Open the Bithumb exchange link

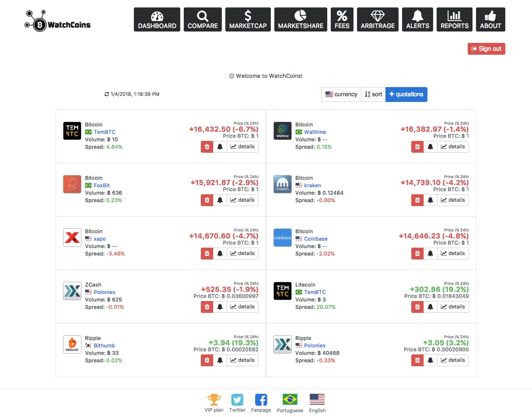pyautogui.click(x=104, y=346)
